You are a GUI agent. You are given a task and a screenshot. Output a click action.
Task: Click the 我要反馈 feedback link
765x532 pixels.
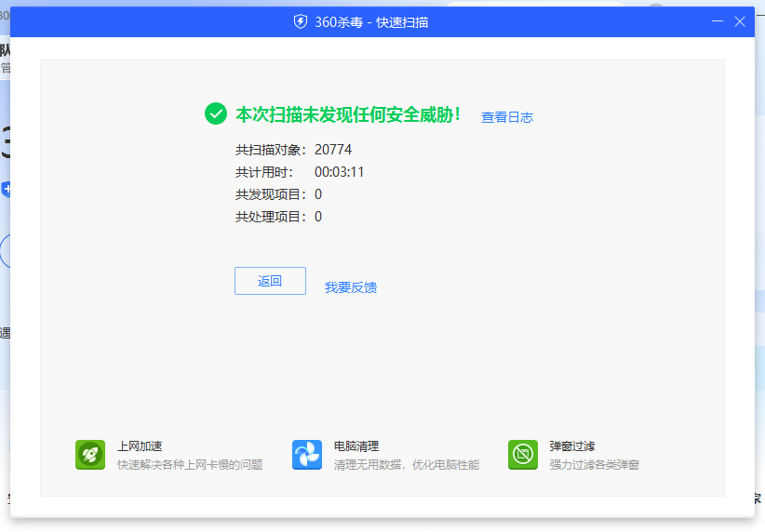click(351, 287)
